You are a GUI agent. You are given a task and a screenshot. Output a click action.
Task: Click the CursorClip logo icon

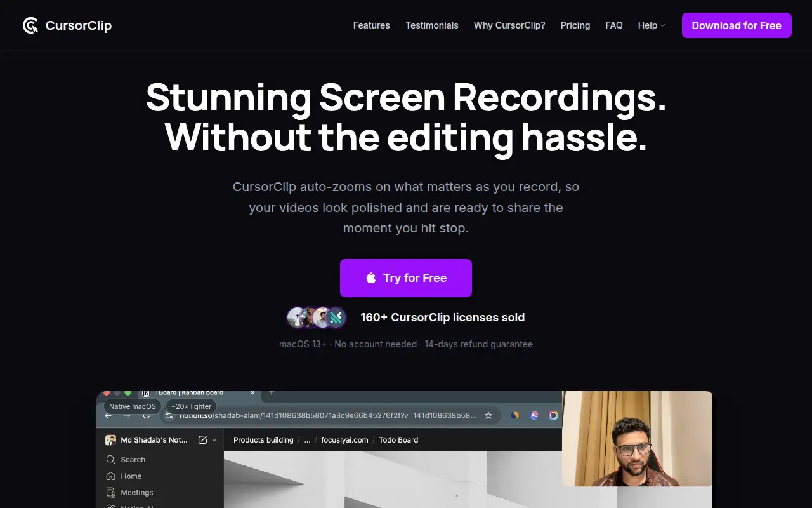[x=30, y=25]
